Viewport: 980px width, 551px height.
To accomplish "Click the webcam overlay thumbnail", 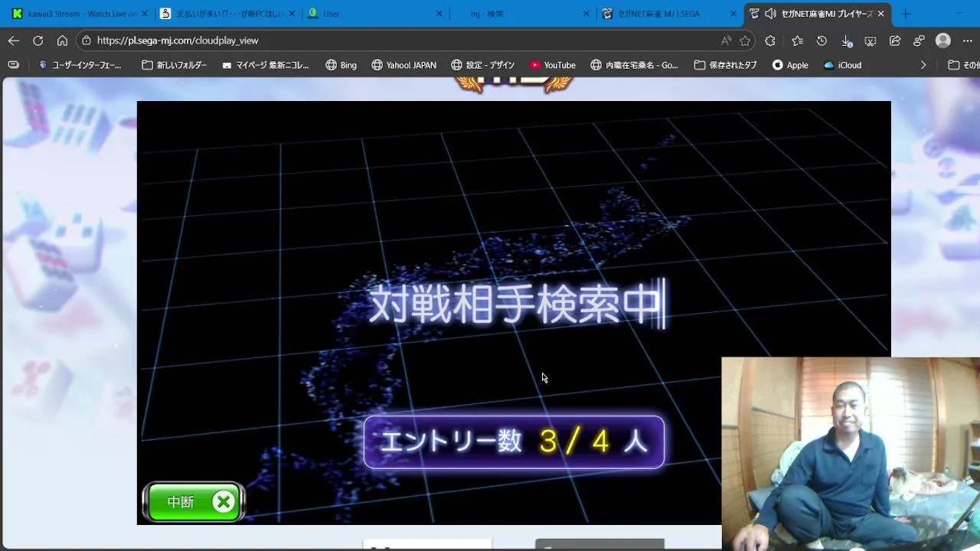I will pyautogui.click(x=851, y=453).
